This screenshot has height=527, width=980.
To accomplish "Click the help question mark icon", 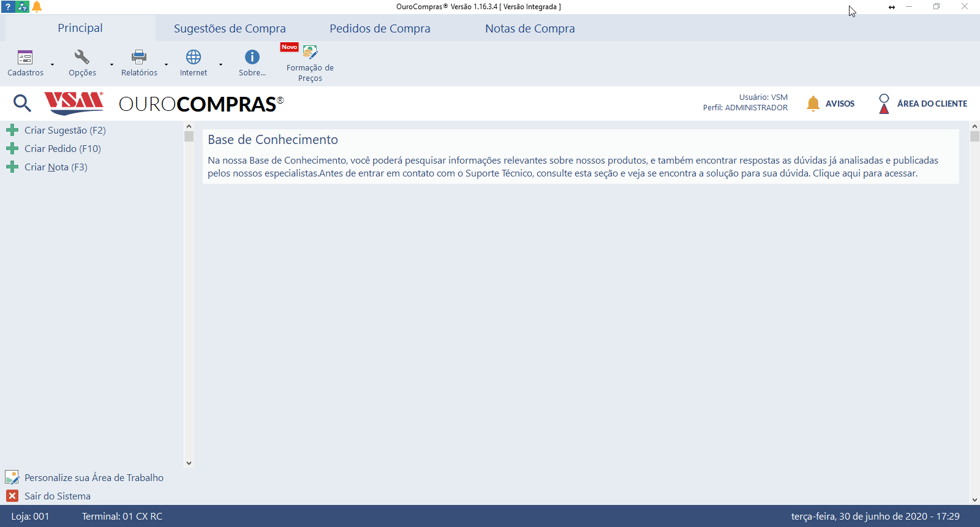I will (7, 7).
